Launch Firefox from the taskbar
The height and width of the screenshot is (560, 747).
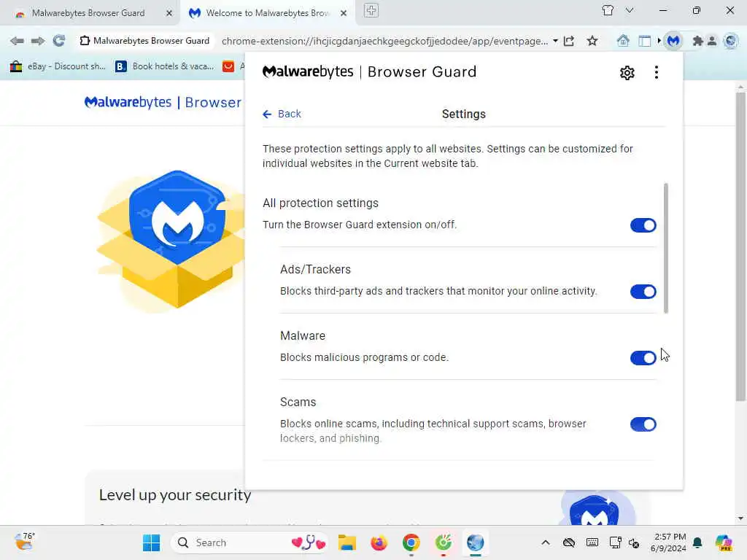click(379, 542)
